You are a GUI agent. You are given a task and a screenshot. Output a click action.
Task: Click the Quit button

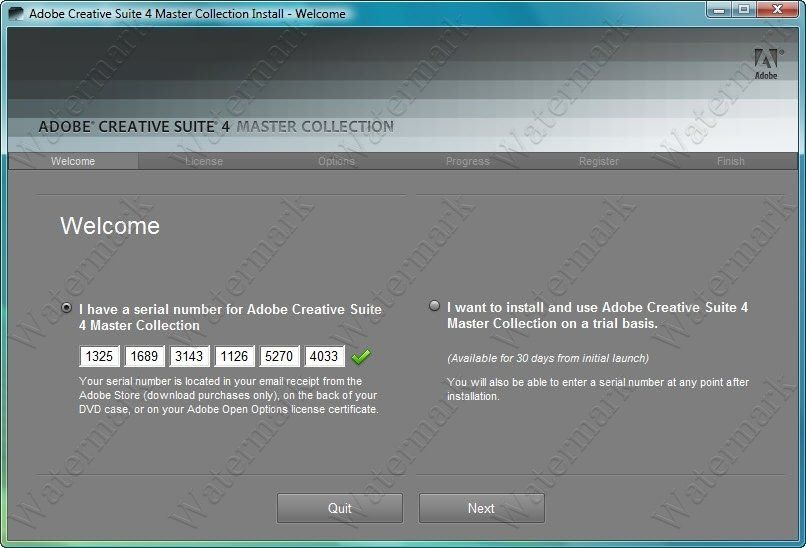340,508
